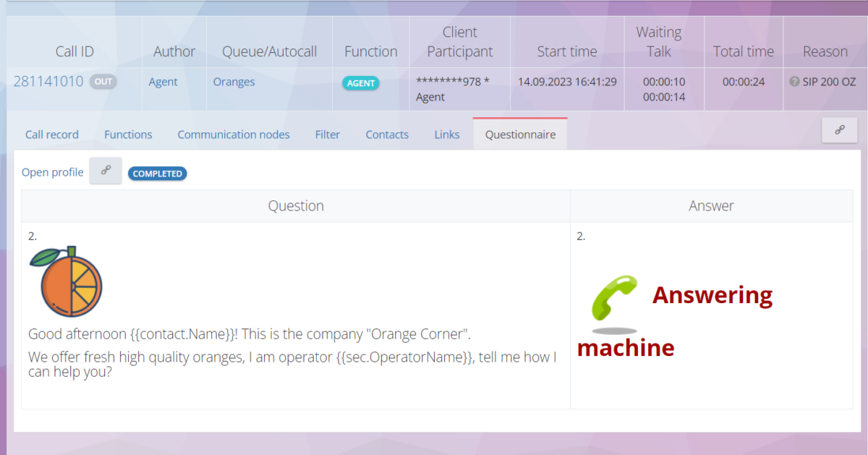Click the link icon button beside Open profile
Image resolution: width=868 pixels, height=455 pixels.
pyautogui.click(x=106, y=171)
